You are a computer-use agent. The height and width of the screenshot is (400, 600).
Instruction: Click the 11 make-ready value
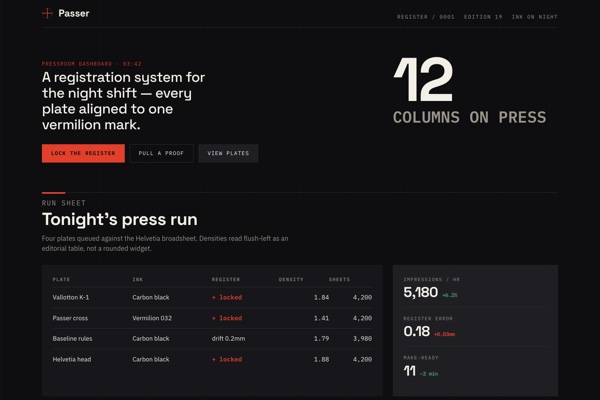409,371
